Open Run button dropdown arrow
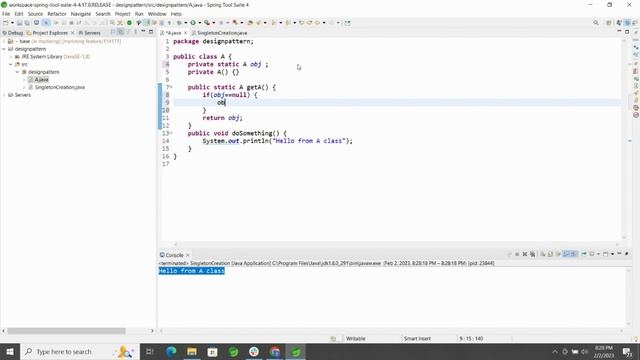640x360 pixels. [x=199, y=23]
